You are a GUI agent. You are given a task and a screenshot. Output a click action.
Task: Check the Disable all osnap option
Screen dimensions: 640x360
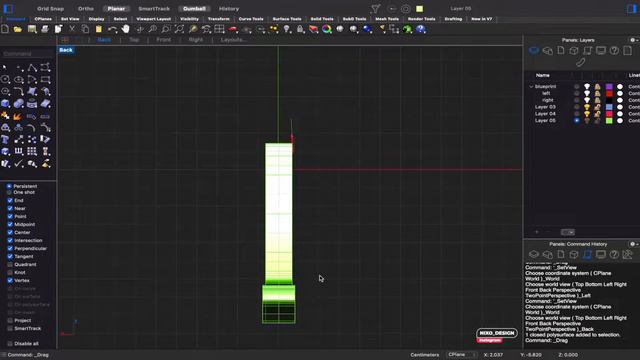coord(10,344)
